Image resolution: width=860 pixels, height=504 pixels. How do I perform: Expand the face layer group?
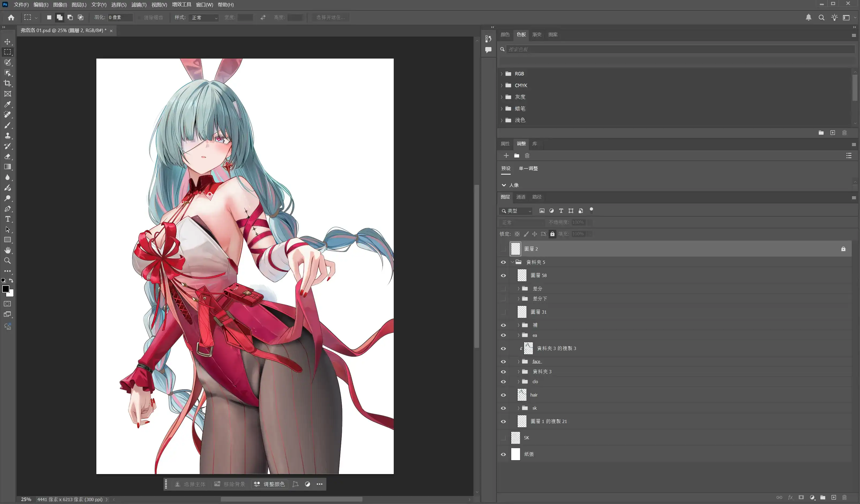tap(518, 361)
